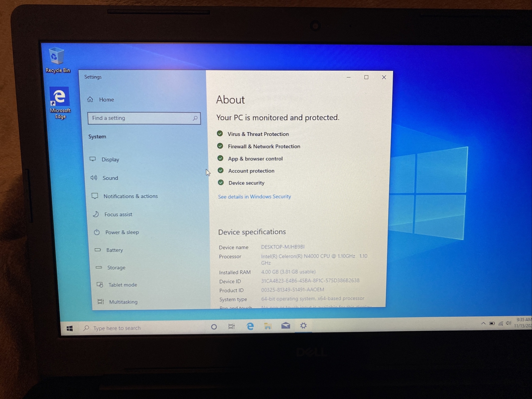
Task: Click the battery tray icon
Action: [492, 323]
